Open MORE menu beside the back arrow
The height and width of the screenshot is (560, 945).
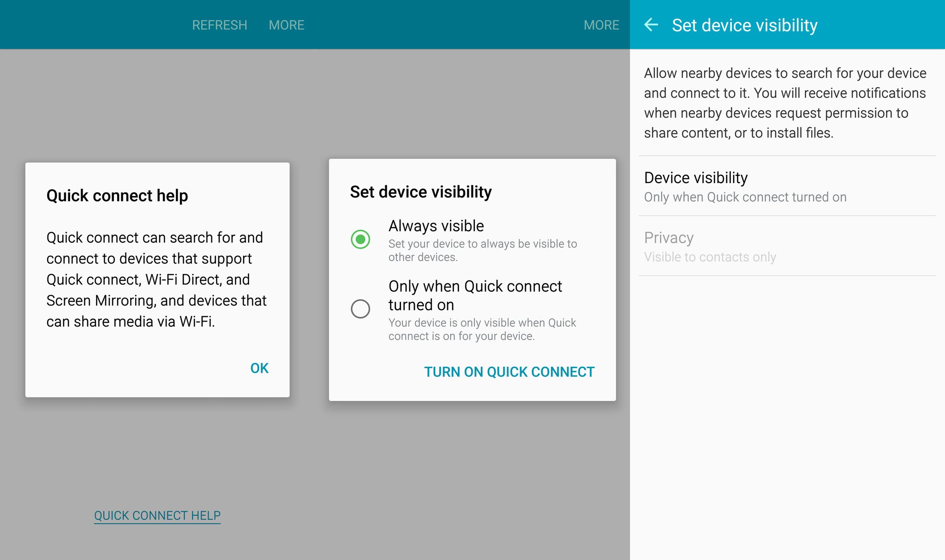(x=601, y=25)
